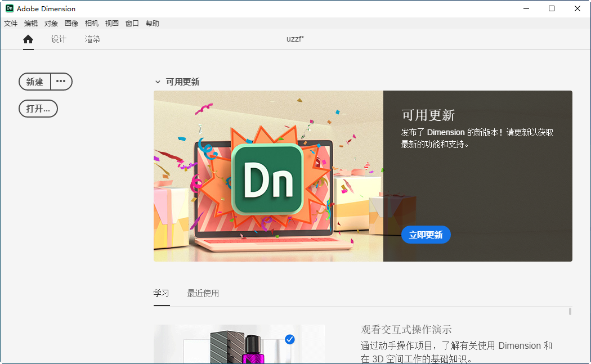Switch to the 渲染 workspace tab

[92, 39]
